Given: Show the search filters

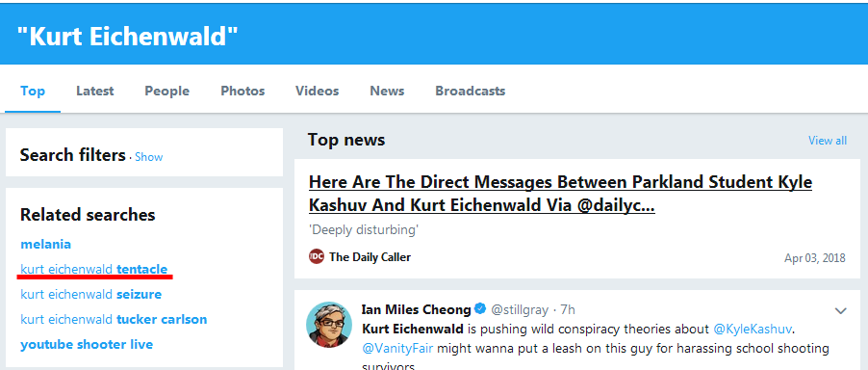Looking at the screenshot, I should 149,157.
